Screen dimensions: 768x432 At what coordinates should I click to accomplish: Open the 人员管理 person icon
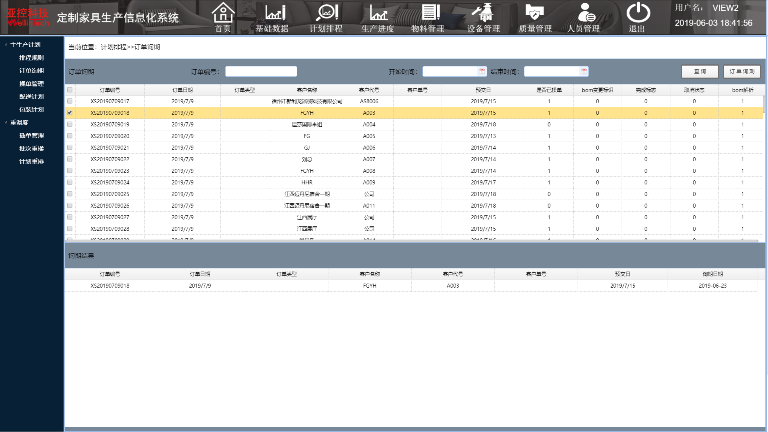pos(586,12)
